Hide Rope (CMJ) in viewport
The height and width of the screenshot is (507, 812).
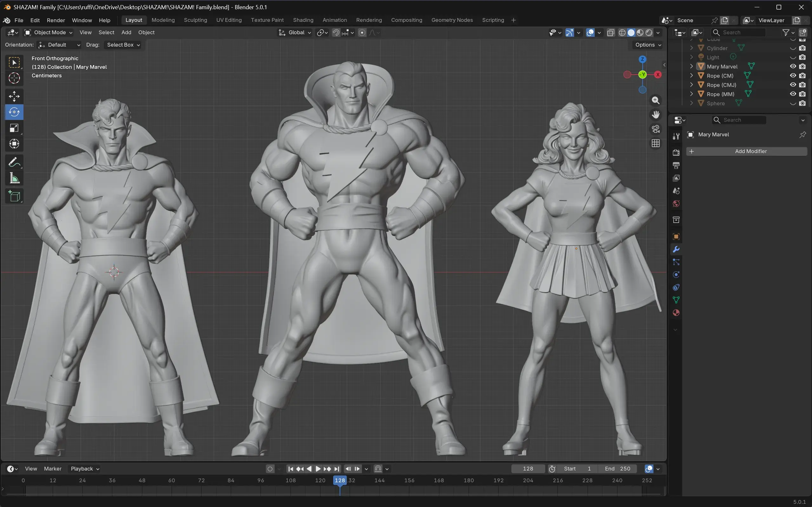(x=793, y=85)
